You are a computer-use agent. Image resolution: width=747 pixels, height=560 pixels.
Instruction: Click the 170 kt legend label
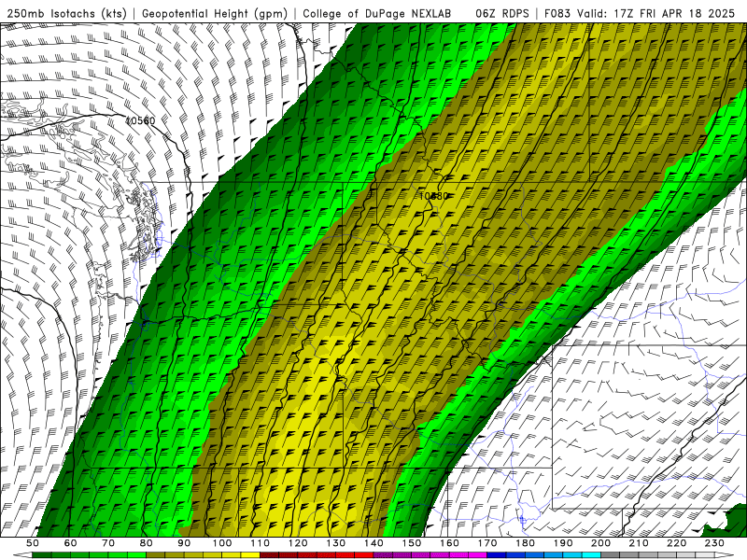[x=487, y=543]
